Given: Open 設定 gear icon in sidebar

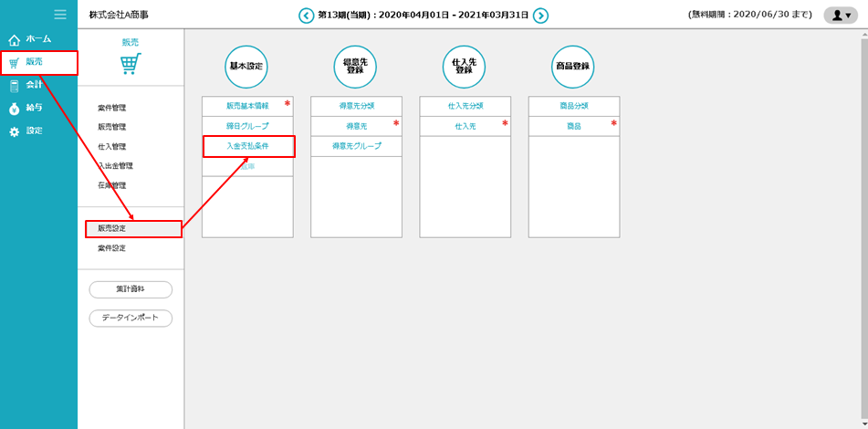Looking at the screenshot, I should pos(14,131).
